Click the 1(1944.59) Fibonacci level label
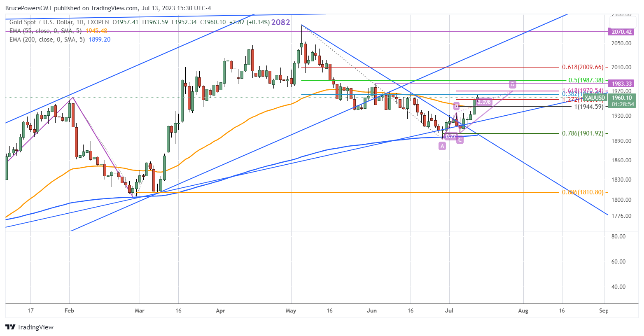 [589, 106]
